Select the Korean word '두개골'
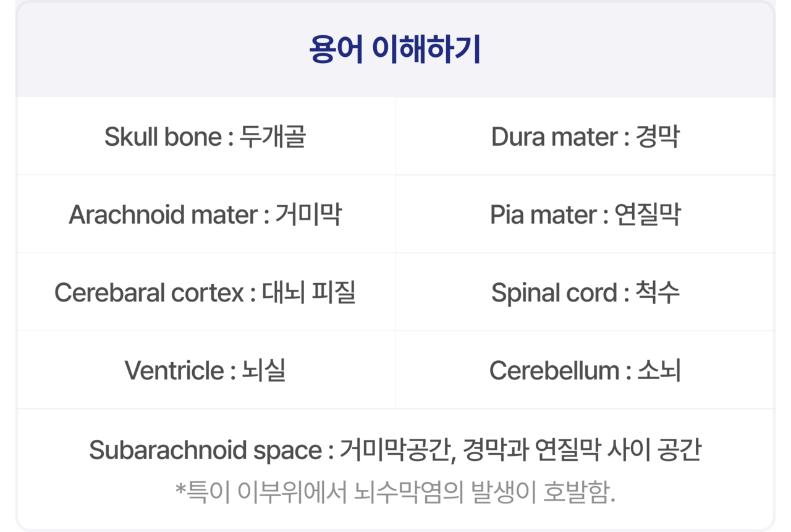Image resolution: width=791 pixels, height=532 pixels. point(273,137)
